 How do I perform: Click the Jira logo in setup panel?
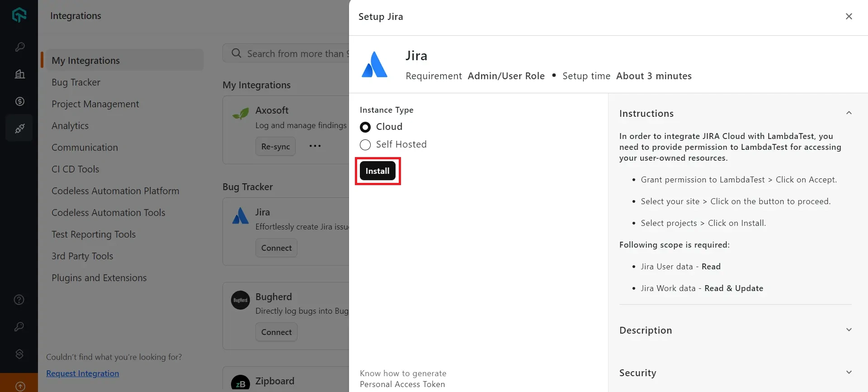374,65
